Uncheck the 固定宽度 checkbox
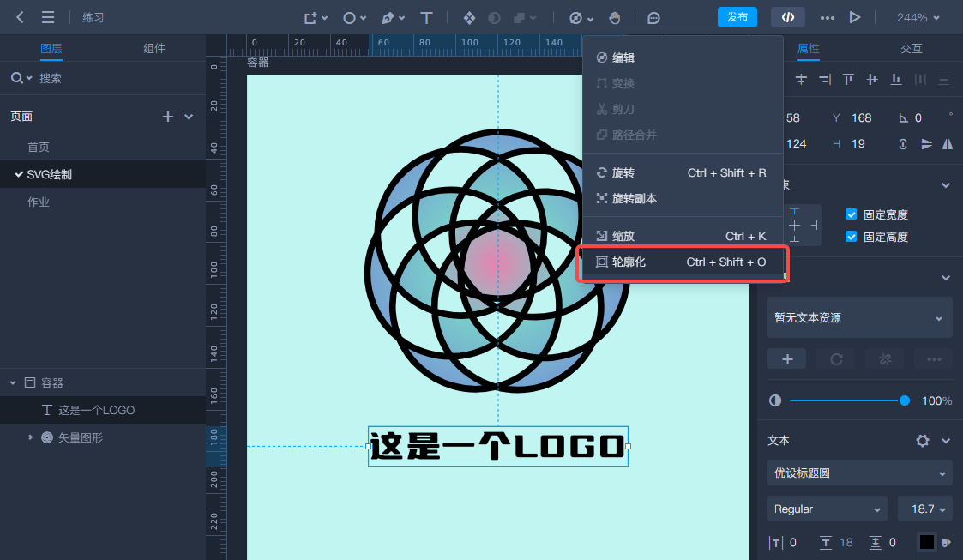 [852, 214]
